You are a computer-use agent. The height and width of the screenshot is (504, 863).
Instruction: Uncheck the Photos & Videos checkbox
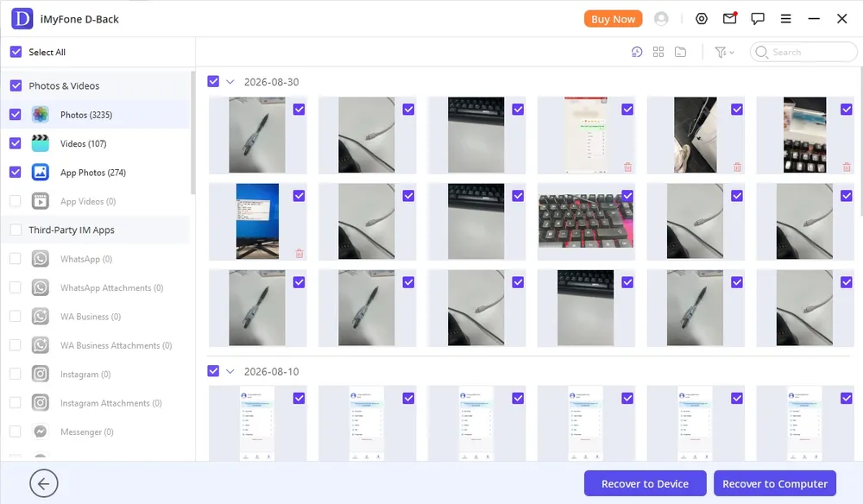(16, 85)
